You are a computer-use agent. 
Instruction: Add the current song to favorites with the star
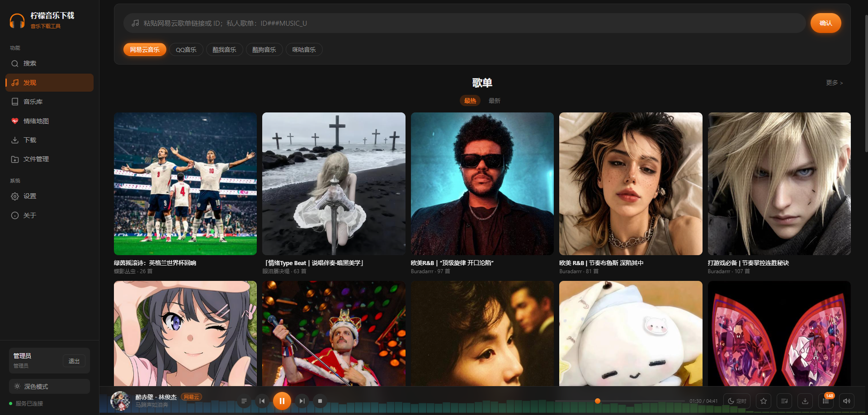click(764, 401)
